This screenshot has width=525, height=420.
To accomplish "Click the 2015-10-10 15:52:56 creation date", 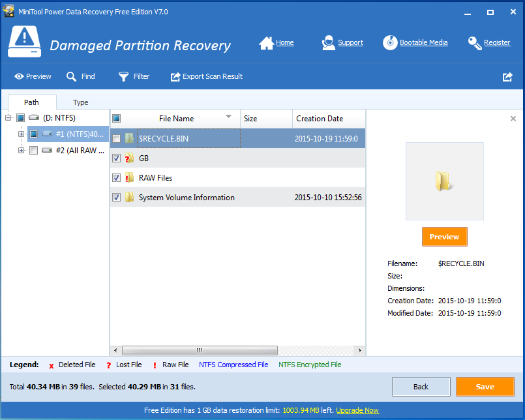I will (x=328, y=198).
